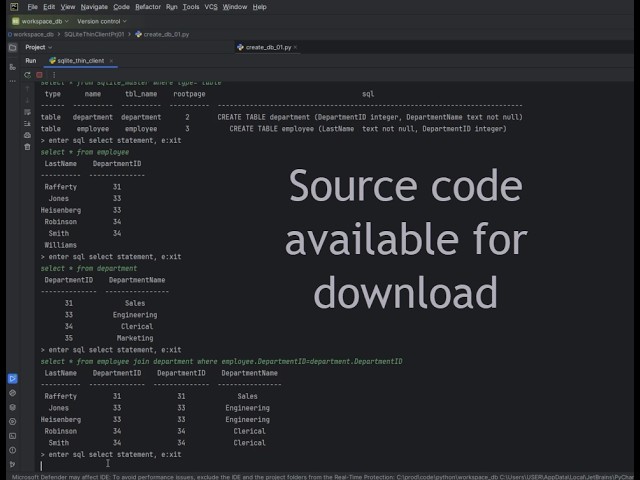640x480 pixels.
Task: Click the 'rootpage' column header
Action: tap(189, 94)
